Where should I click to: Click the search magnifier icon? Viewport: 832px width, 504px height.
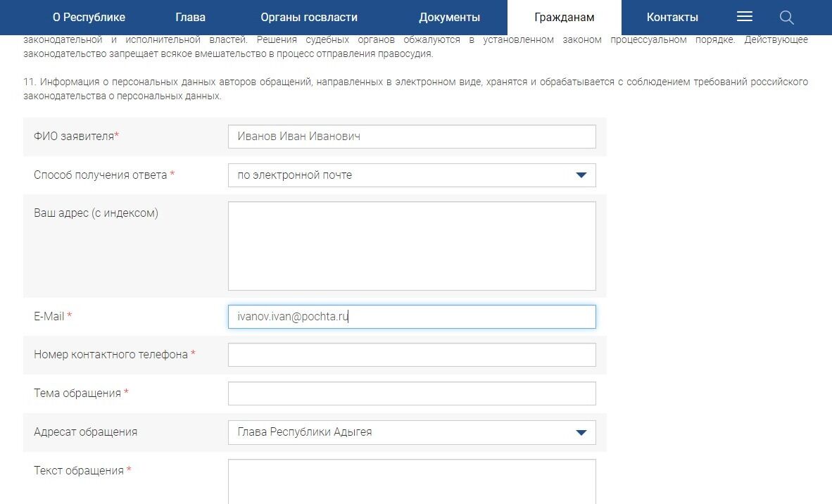tap(786, 18)
